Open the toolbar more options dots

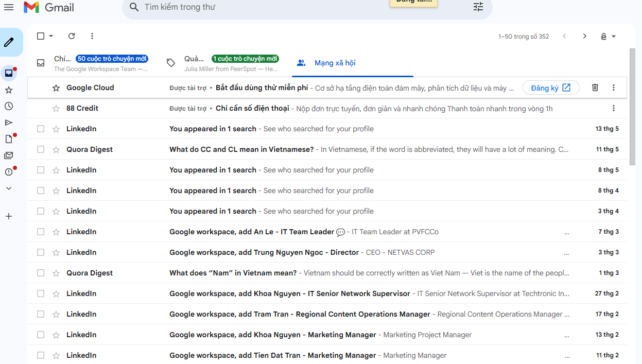click(x=92, y=36)
